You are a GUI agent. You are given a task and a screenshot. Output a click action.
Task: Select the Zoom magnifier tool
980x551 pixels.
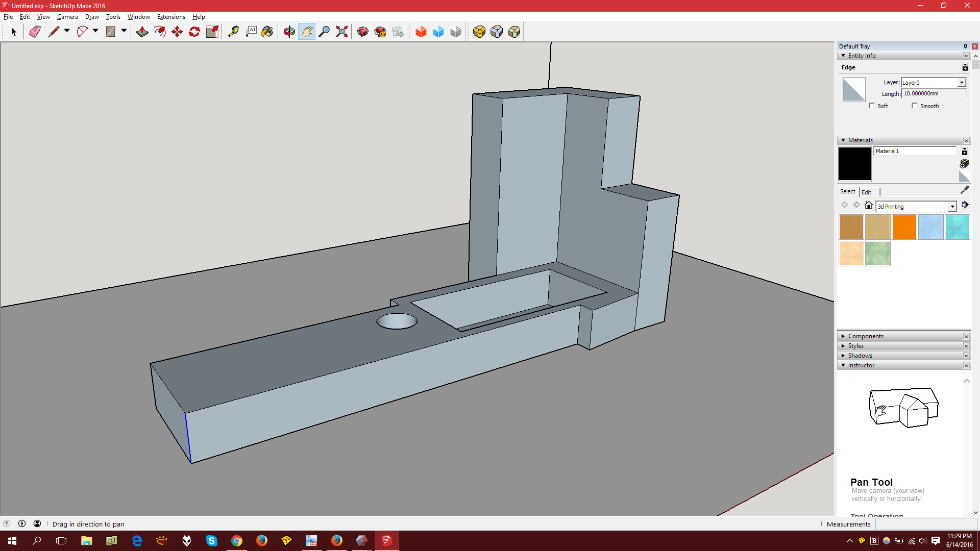point(324,32)
